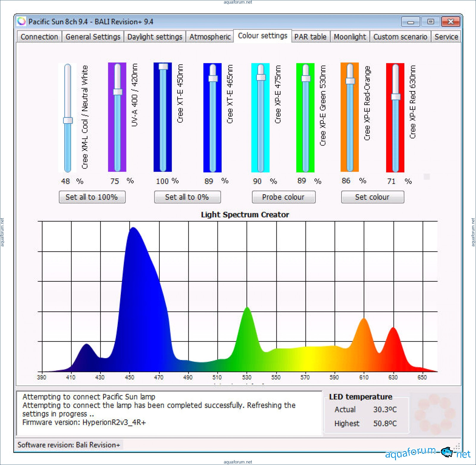476x465 pixels.
Task: Select the Atmospheric tab
Action: [x=210, y=37]
